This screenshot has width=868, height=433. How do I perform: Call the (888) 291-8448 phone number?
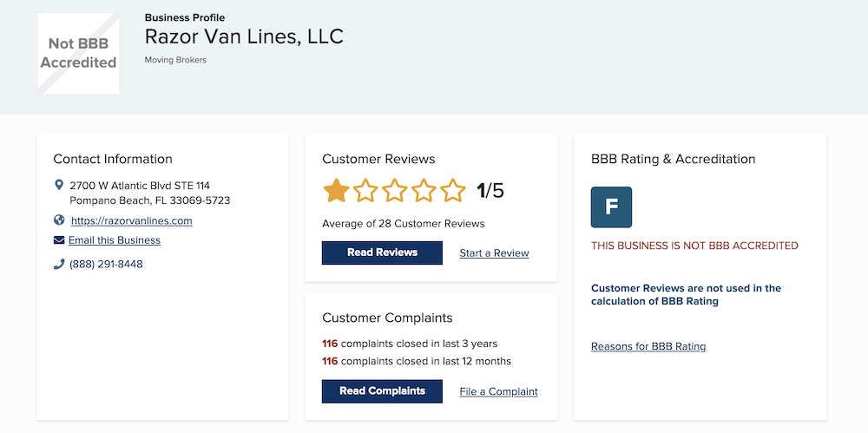pyautogui.click(x=106, y=264)
